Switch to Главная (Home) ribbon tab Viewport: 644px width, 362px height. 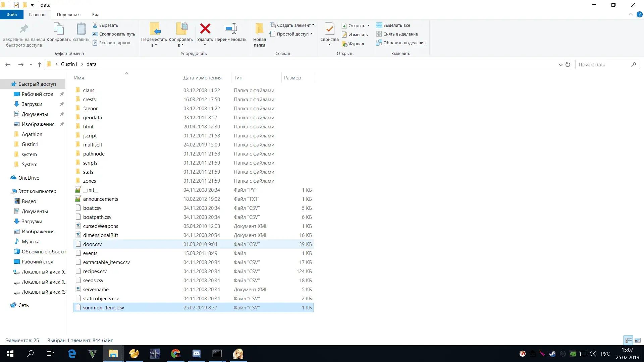pyautogui.click(x=37, y=14)
